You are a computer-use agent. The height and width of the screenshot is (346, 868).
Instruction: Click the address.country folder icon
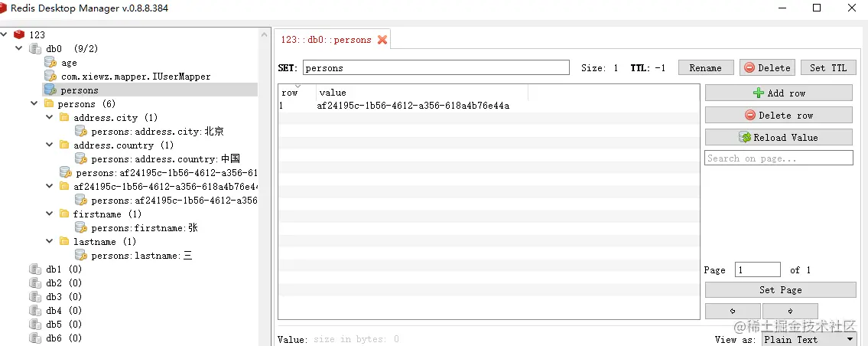coord(64,145)
